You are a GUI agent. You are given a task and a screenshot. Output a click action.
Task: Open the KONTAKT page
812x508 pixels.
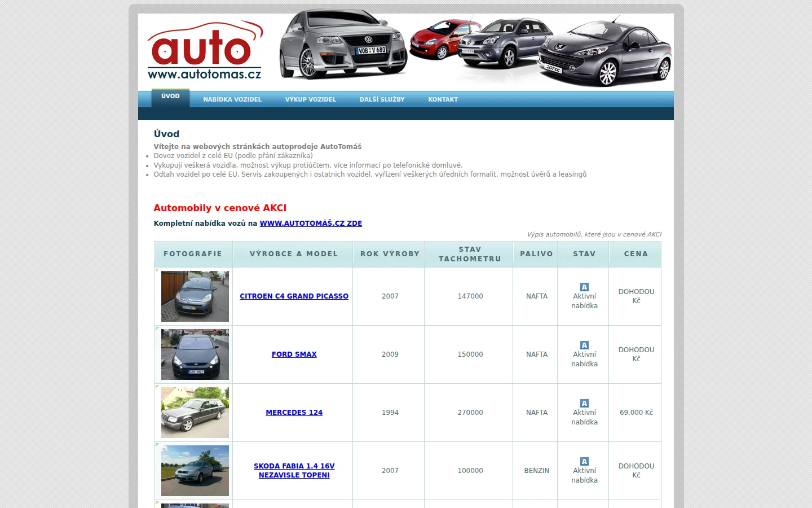click(x=443, y=99)
